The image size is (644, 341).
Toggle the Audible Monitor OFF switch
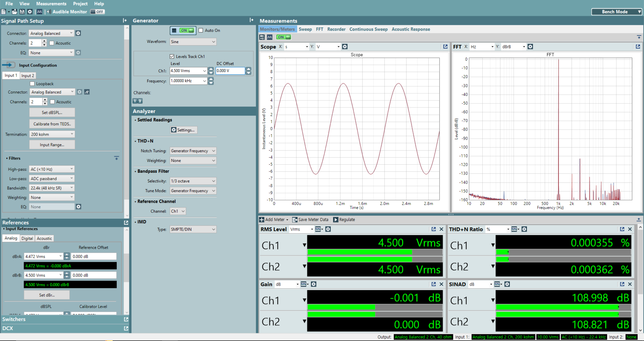coord(97,12)
